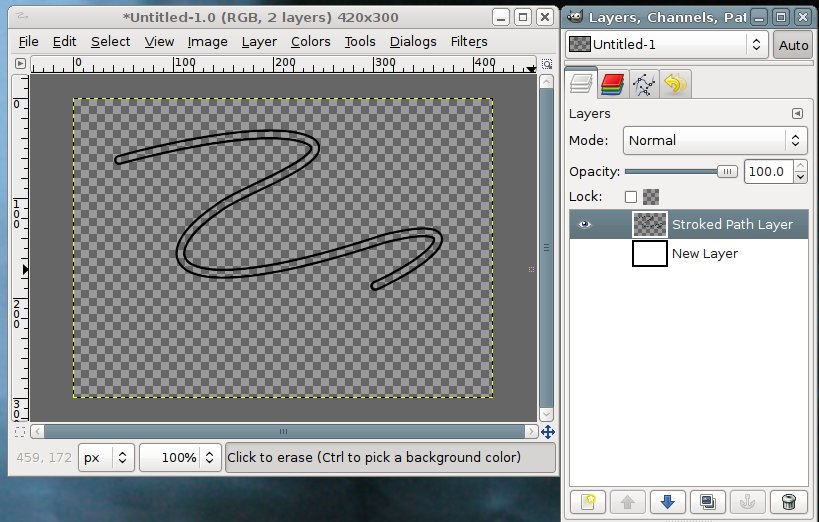Click the navigation cross icon in the canvas corner

[x=547, y=432]
